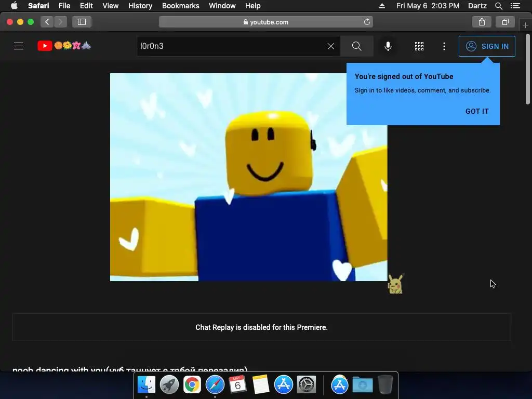Open App Store icon left of Downloads folder

340,384
